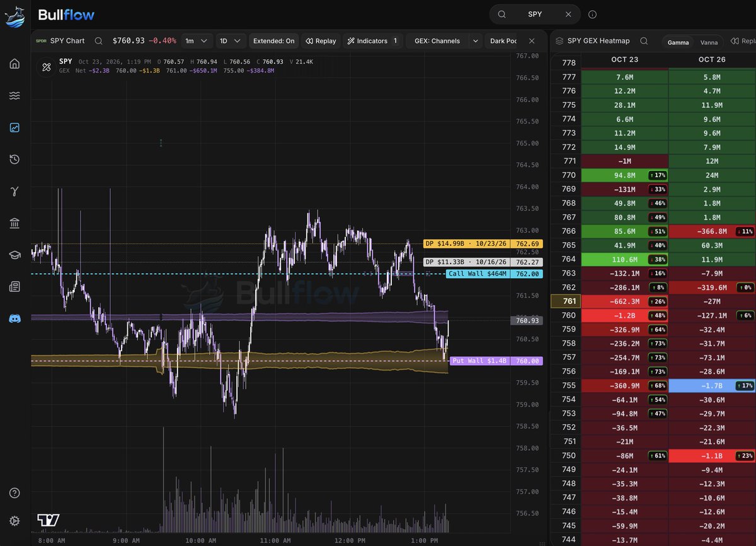
Task: Click the -1.7B cell at strike 755
Action: tap(712, 385)
